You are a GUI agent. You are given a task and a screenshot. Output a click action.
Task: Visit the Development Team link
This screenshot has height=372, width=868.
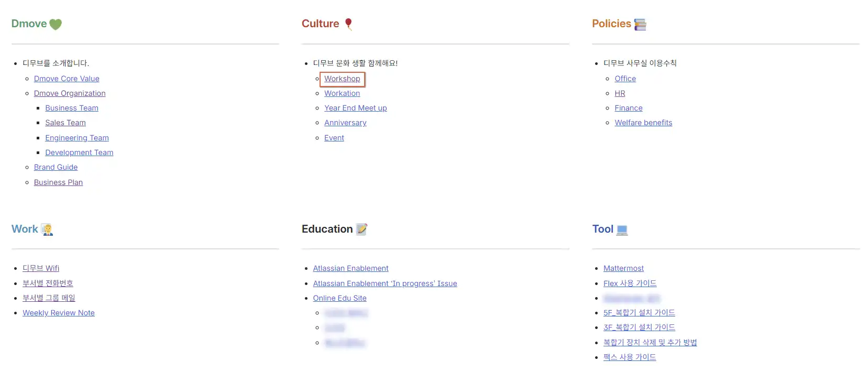79,152
